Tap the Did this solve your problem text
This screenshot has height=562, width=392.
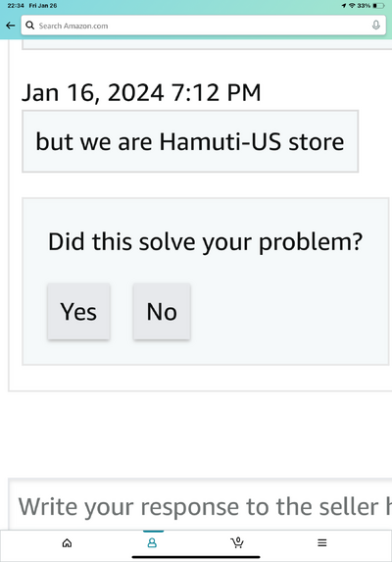point(205,242)
